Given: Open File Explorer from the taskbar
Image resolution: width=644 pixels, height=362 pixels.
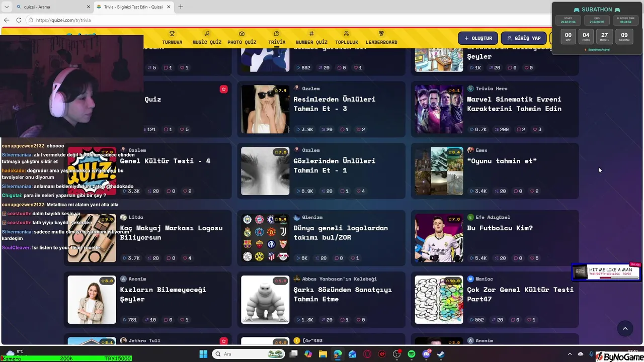Looking at the screenshot, I should [x=323, y=354].
